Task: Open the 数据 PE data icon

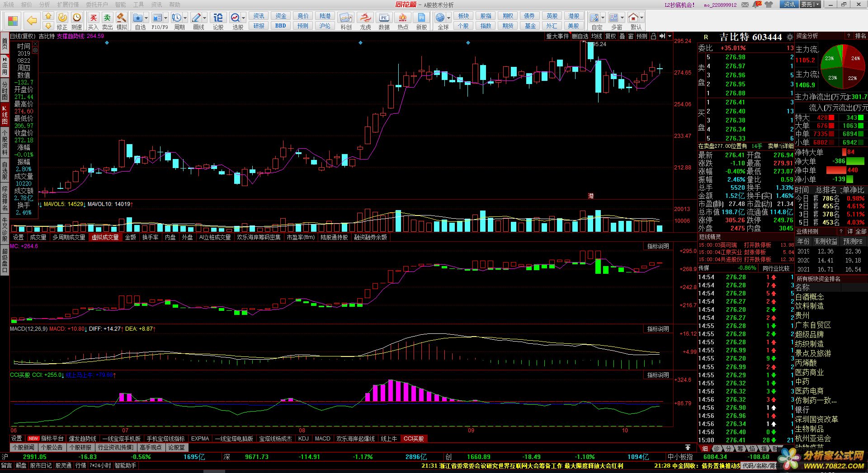Action: tap(384, 20)
